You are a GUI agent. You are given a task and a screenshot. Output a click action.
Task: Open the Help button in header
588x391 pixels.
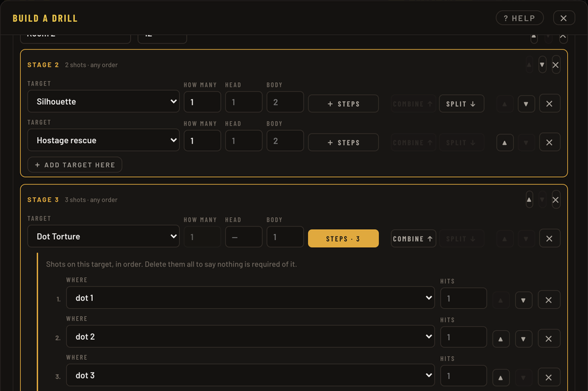tap(519, 18)
